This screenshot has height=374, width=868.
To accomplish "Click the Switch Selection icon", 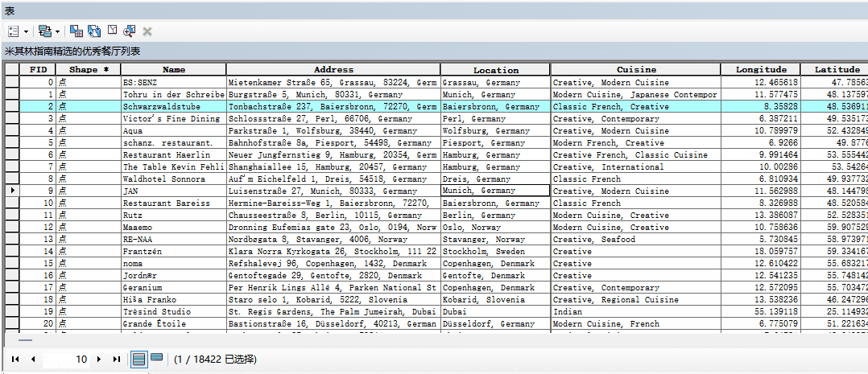I will coord(94,31).
